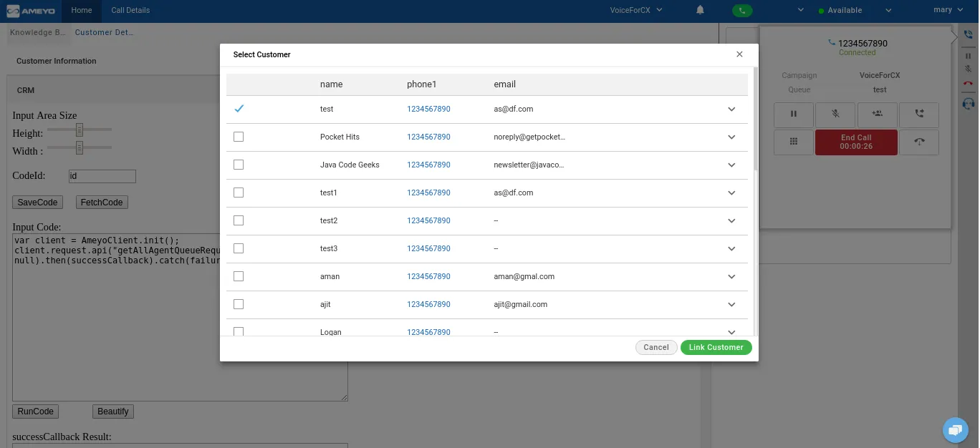The width and height of the screenshot is (980, 448).
Task: Click the Ameyo logo
Action: (30, 11)
